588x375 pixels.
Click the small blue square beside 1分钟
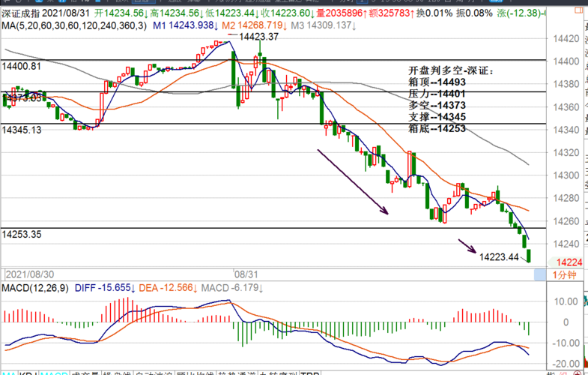(539, 274)
